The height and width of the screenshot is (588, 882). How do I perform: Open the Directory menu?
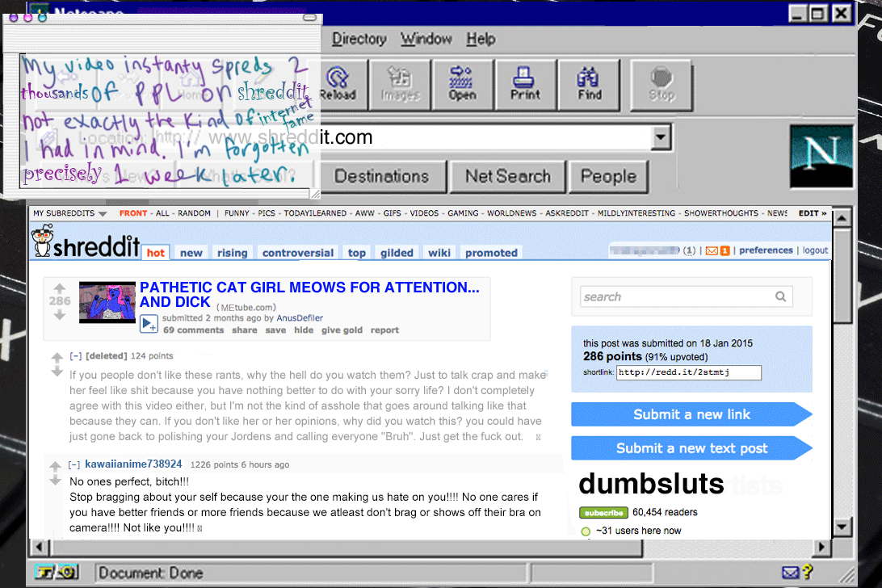359,39
